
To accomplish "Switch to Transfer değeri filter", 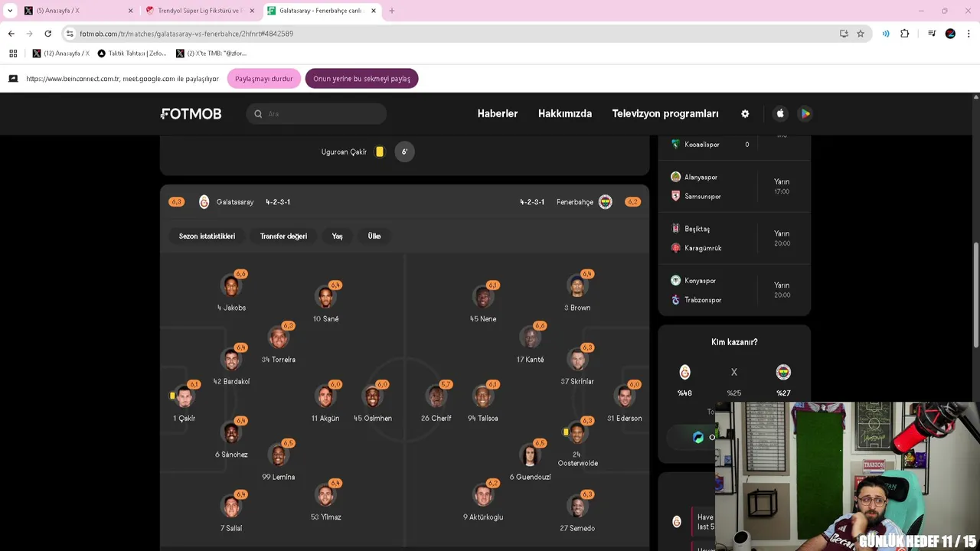I will [283, 236].
